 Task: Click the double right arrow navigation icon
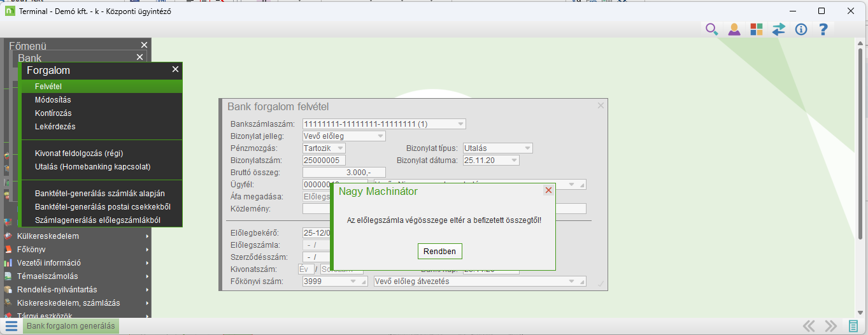[x=830, y=326]
